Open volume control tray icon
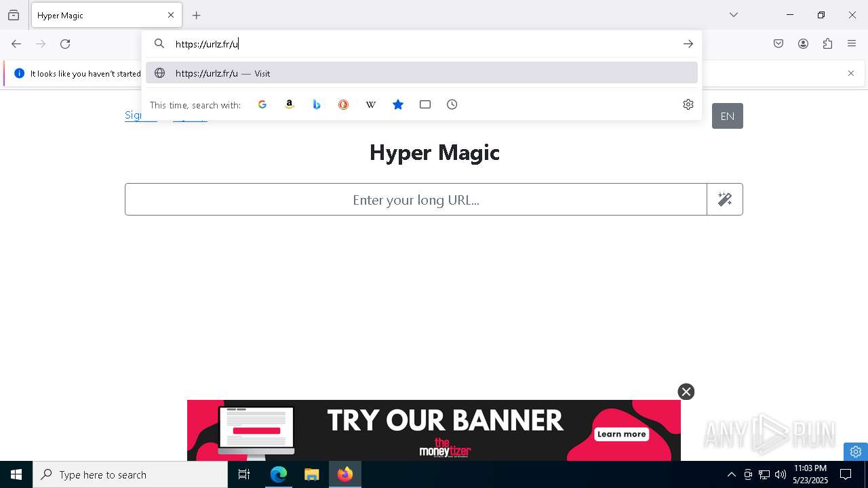This screenshot has height=488, width=868. click(781, 474)
